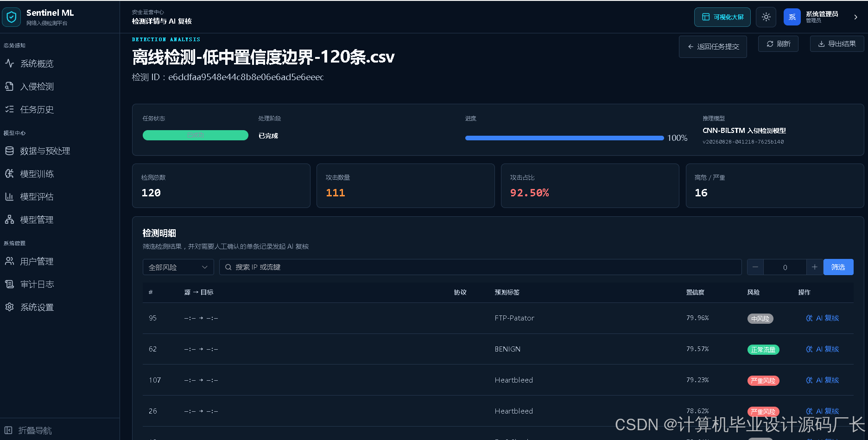Screen dimensions: 868x440
Task: Click the 严重风险 badge in row 107
Action: [763, 381]
